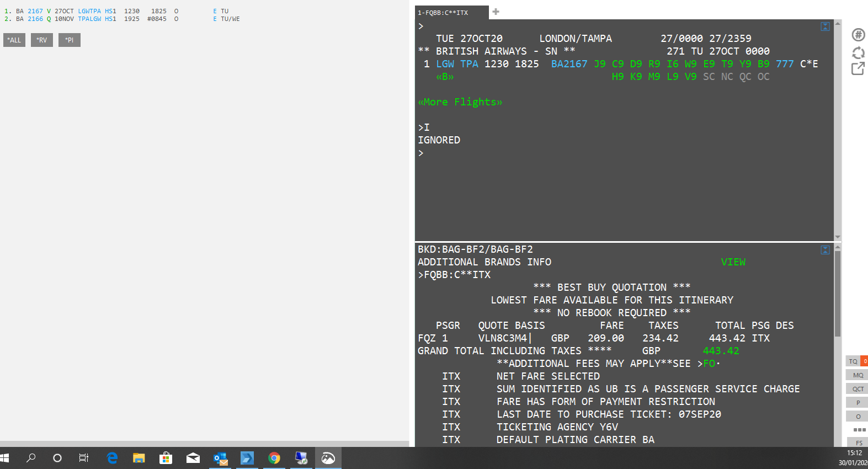Viewport: 868px width, 469px height.
Task: Click flight number 2166 in PNR segment 2
Action: click(35, 19)
